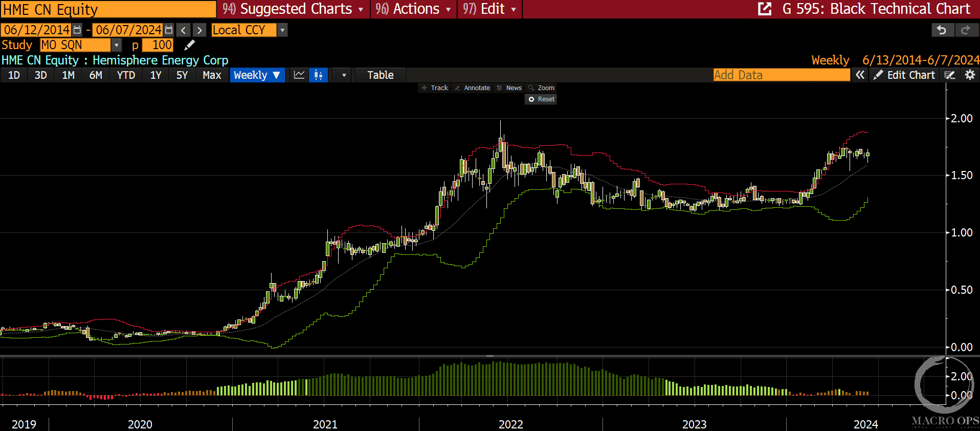Click the 2021 time axis label
The width and height of the screenshot is (980, 431).
coord(325,424)
